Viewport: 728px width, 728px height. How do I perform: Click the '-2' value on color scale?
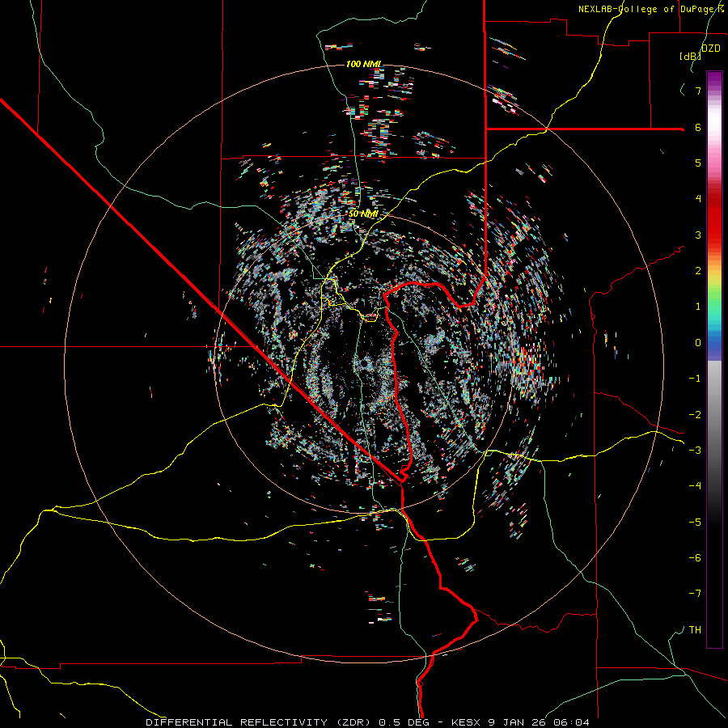[x=695, y=414]
